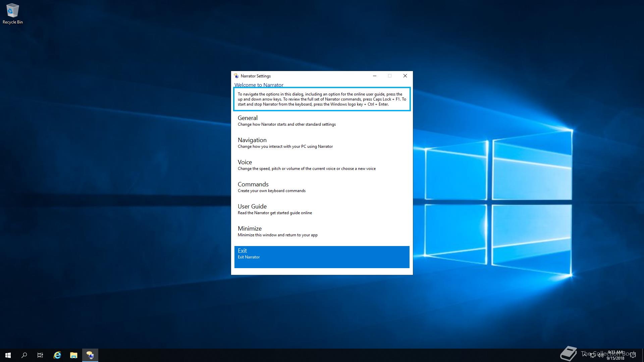Open taskbar search
Viewport: 644px width, 362px height.
[x=24, y=355]
